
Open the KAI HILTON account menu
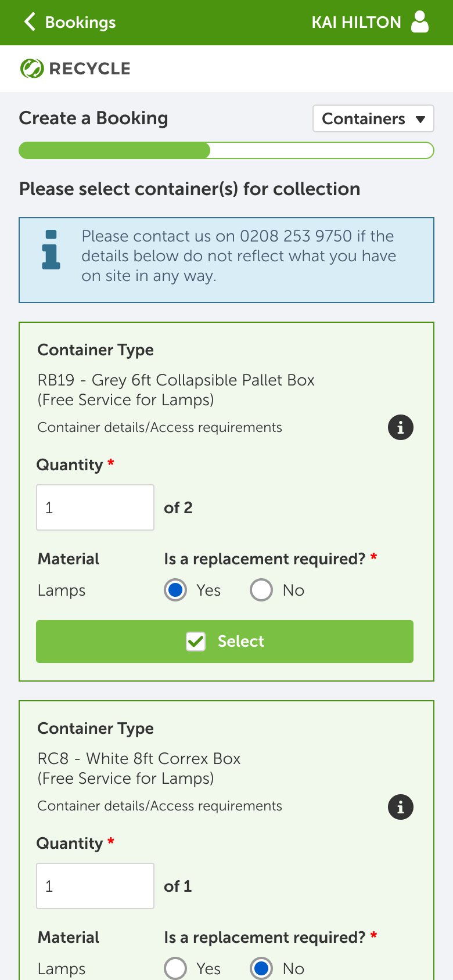pos(356,22)
